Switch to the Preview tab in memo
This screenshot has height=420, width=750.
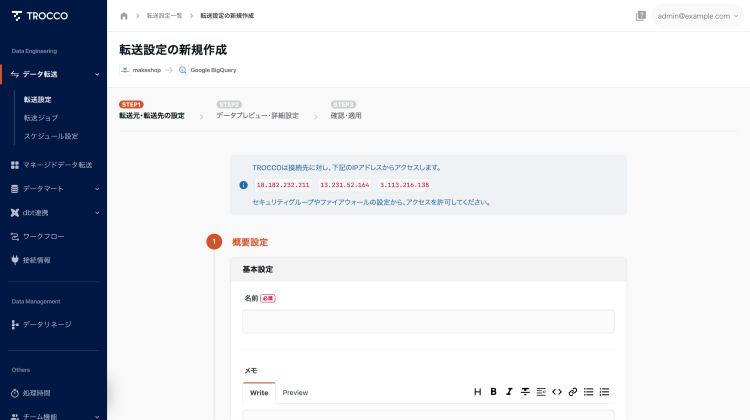coord(295,392)
